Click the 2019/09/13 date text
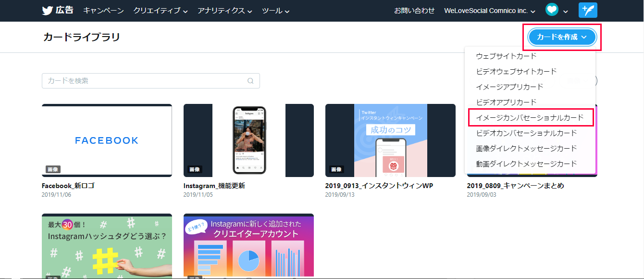 (340, 195)
